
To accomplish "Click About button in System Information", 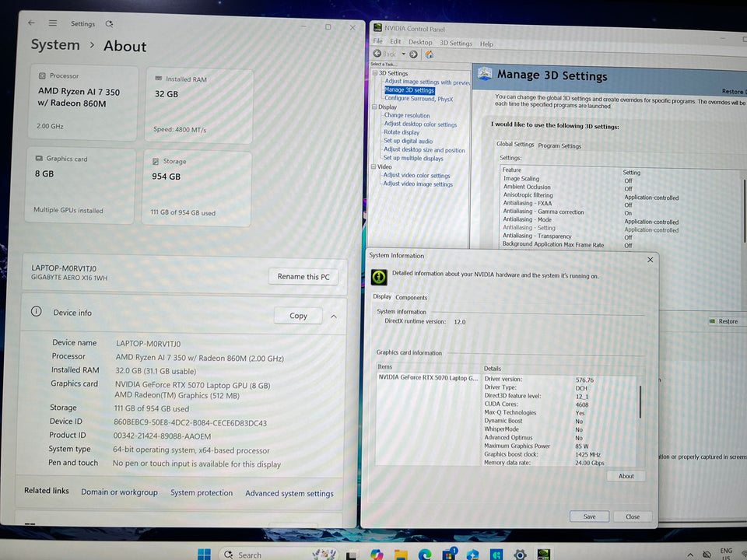I will 626,476.
